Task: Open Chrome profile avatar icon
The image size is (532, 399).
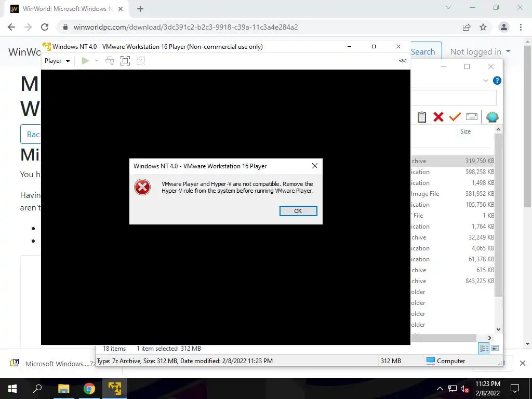Action: 504,27
